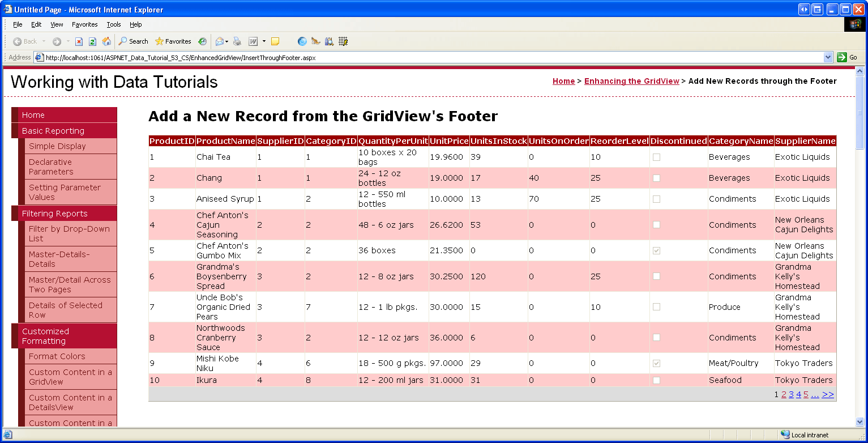Go to page 3 of the grid

tap(791, 394)
